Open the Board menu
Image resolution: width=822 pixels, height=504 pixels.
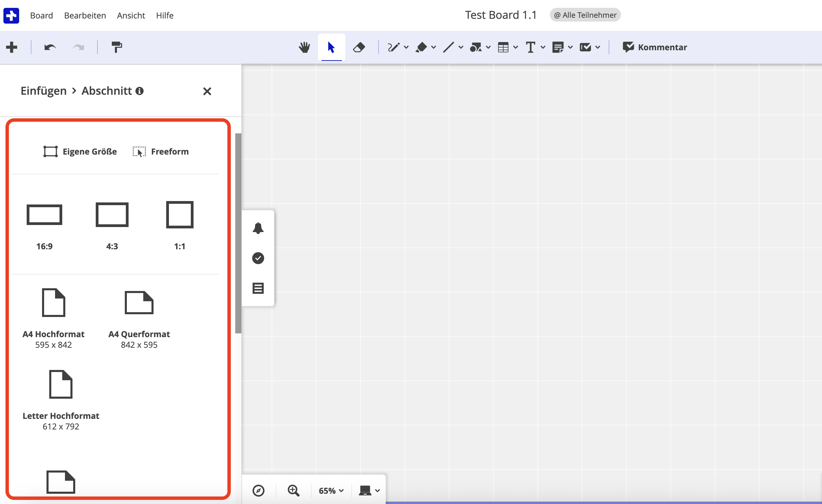(x=41, y=15)
